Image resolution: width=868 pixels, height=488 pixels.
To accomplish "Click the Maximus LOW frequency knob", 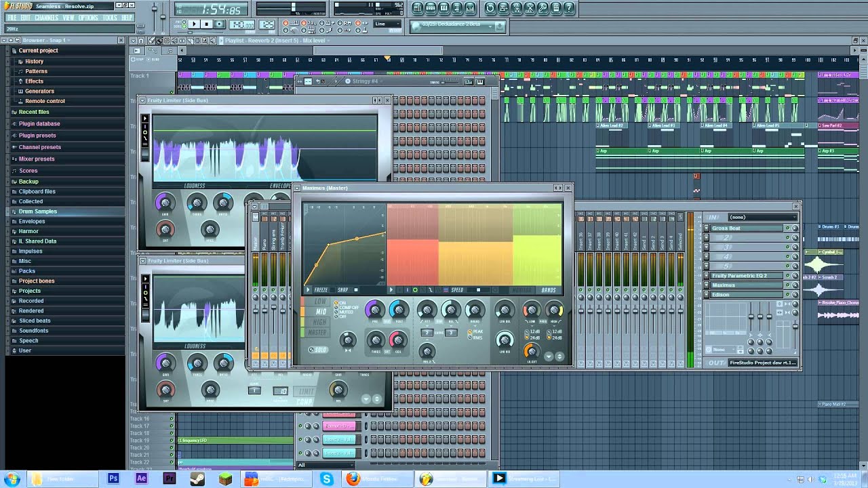I will [532, 310].
